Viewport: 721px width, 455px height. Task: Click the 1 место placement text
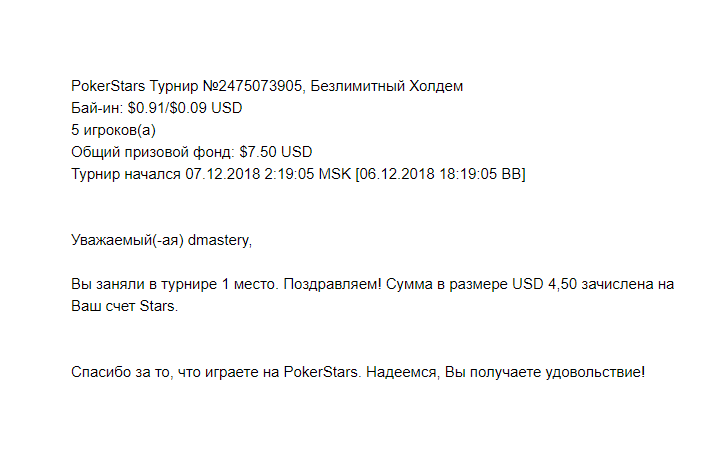click(250, 284)
